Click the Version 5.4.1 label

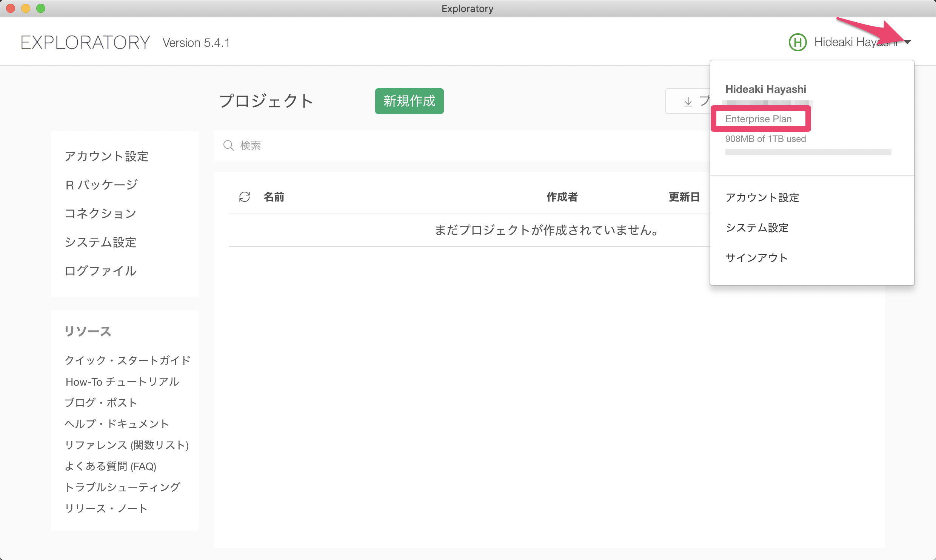click(196, 43)
